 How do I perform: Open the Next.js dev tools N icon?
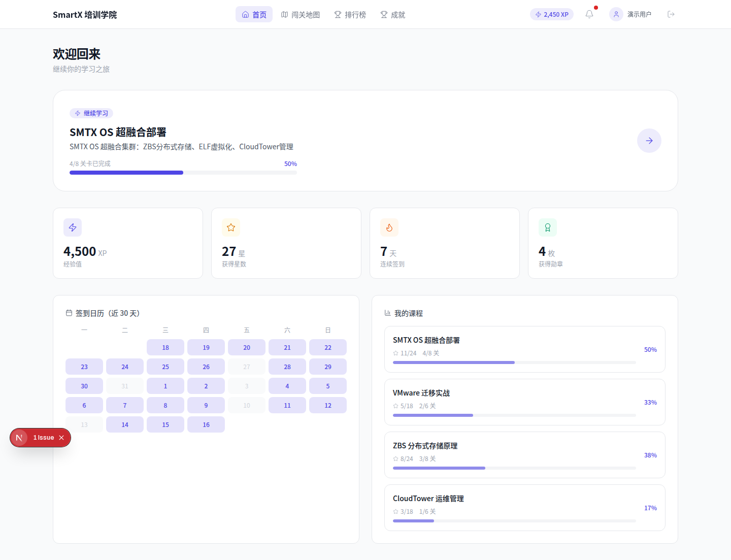click(19, 438)
